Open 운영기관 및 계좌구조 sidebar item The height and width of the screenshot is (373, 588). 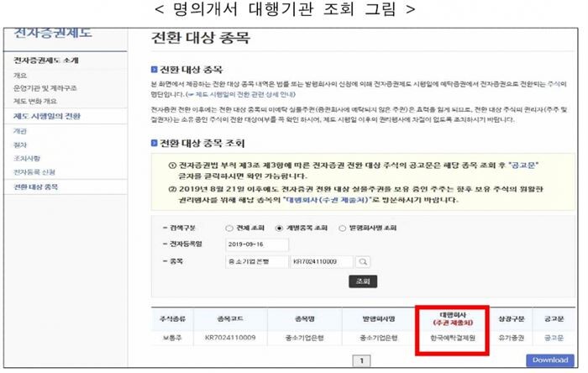[x=45, y=88]
